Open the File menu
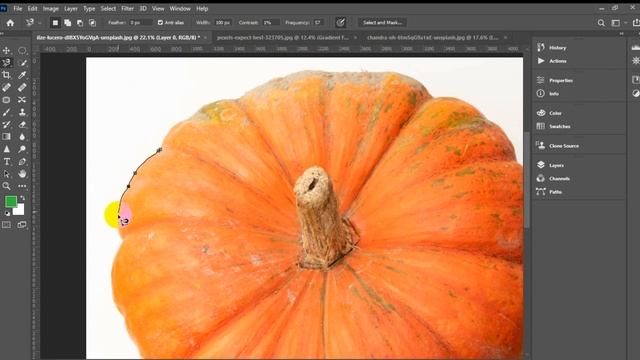This screenshot has width=640, height=360. (18, 9)
